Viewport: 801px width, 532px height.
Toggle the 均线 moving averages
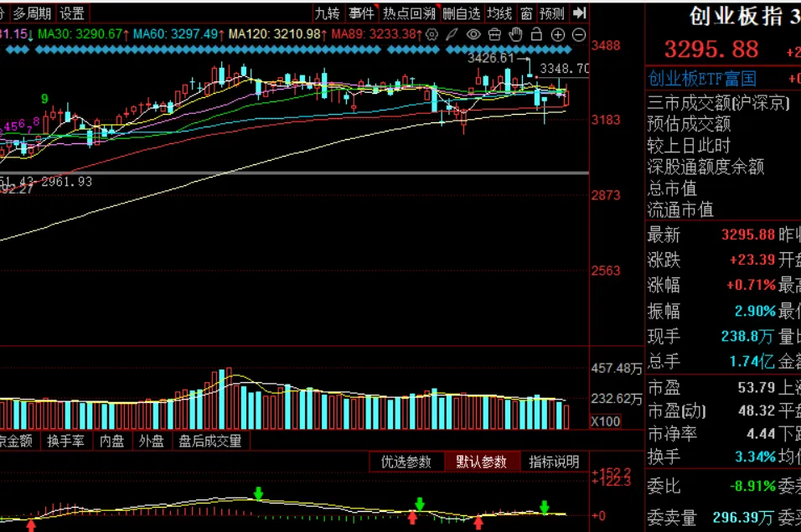pos(499,13)
